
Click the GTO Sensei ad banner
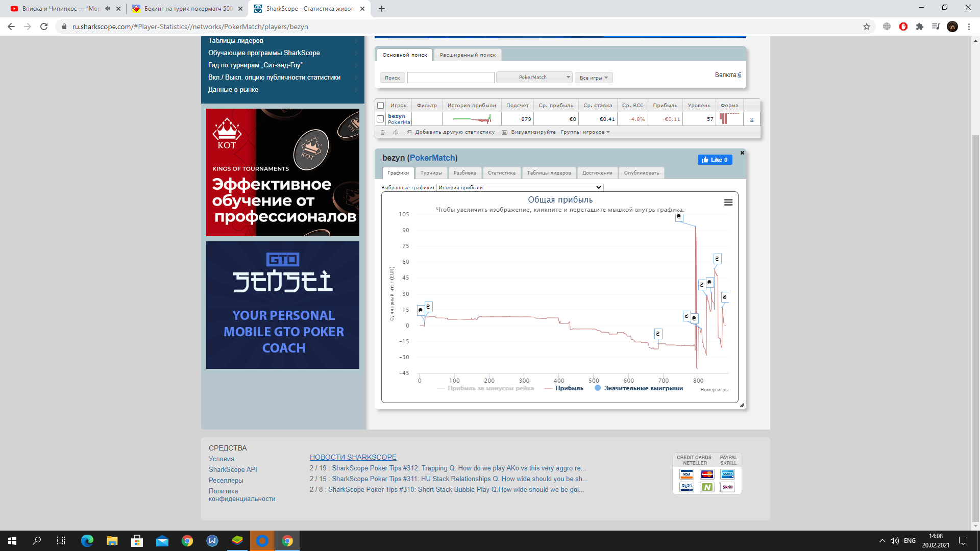(283, 305)
